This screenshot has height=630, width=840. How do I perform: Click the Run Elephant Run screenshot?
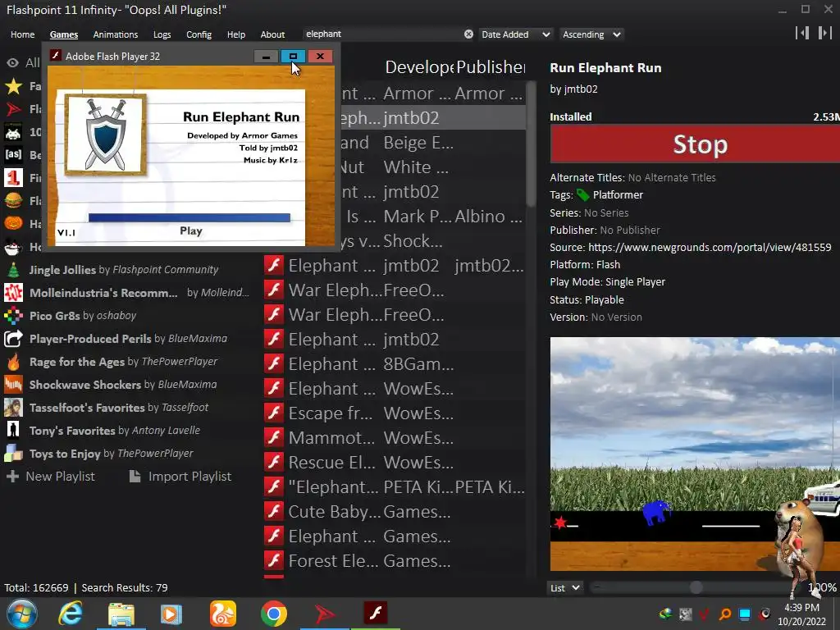coord(695,454)
